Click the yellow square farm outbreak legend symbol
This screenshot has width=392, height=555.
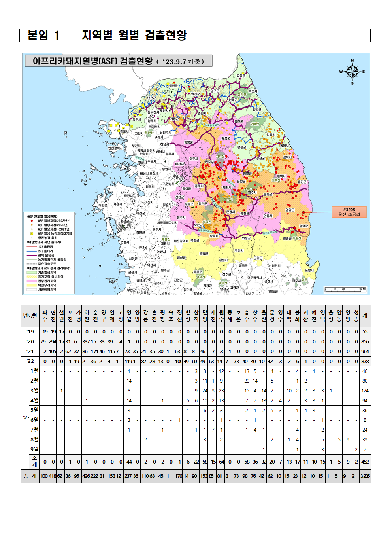[x=32, y=233]
